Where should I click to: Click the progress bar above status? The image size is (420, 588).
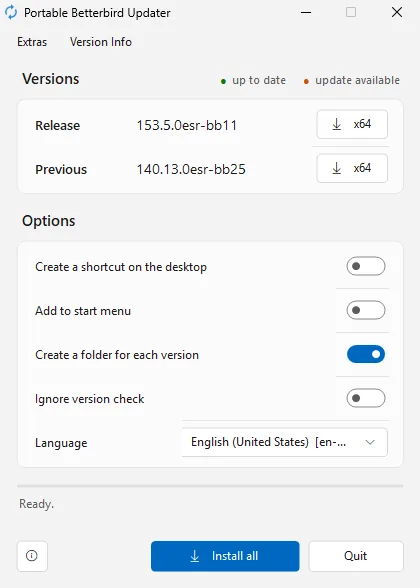pyautogui.click(x=210, y=486)
